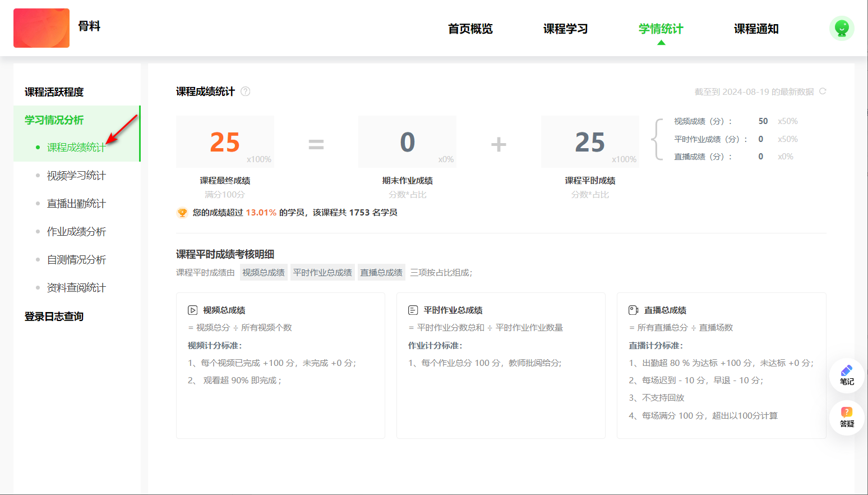Click the course logo thumbnail
The width and height of the screenshot is (868, 495).
coord(41,28)
